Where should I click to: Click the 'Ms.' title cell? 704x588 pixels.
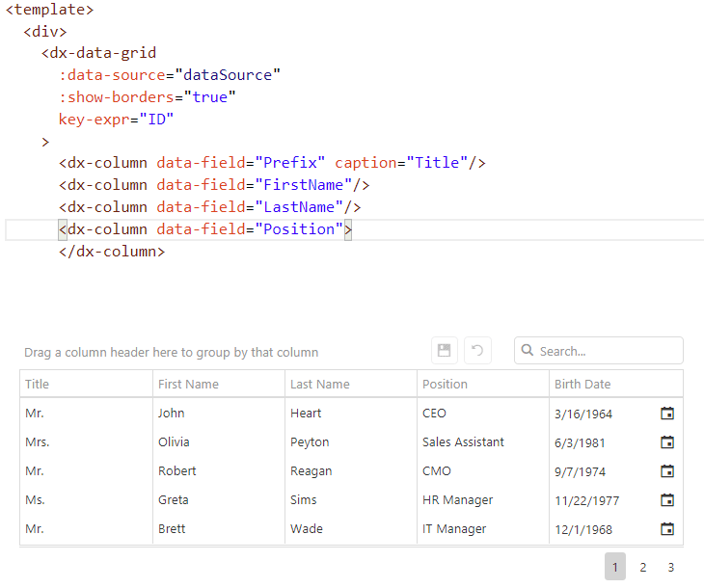[86, 499]
